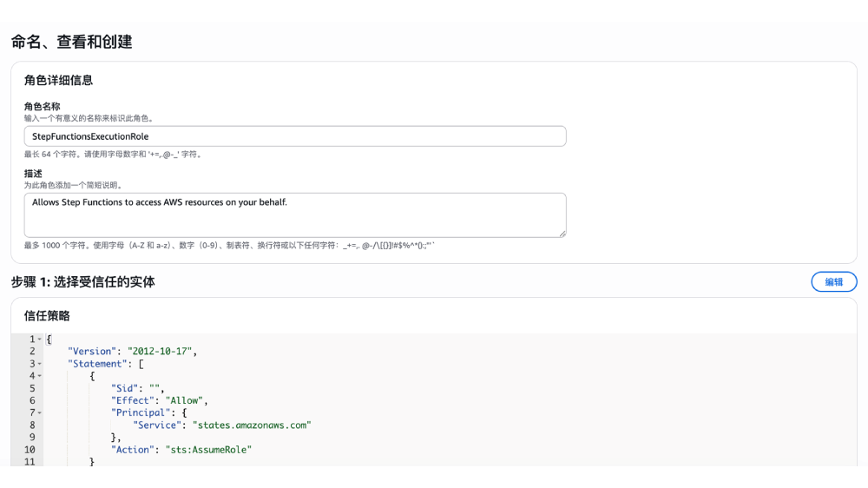The image size is (868, 488).
Task: Collapse the fold arrow on line 1
Action: pyautogui.click(x=40, y=340)
